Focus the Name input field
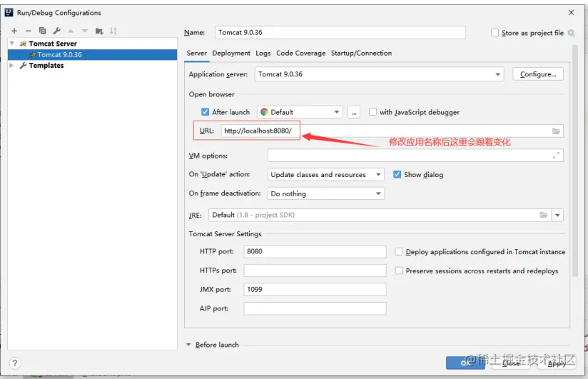The height and width of the screenshot is (379, 588). (340, 33)
